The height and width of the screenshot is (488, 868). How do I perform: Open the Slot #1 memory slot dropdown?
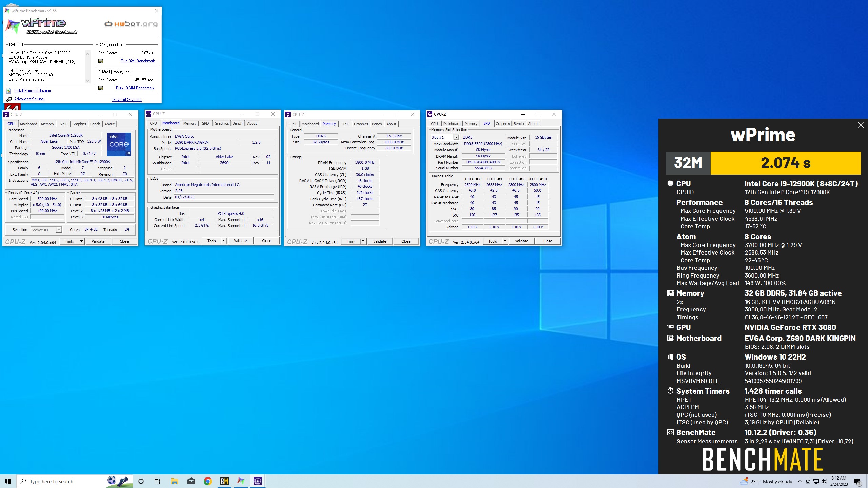point(456,137)
